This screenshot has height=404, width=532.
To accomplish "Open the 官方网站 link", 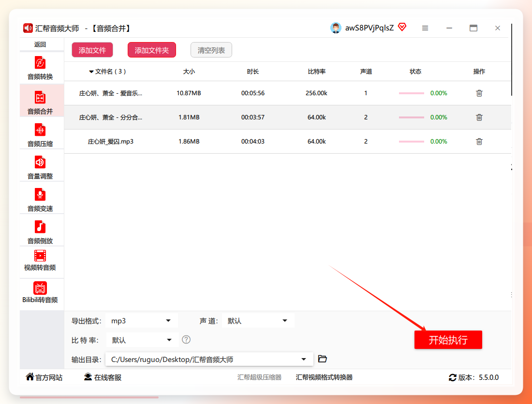I will [44, 377].
